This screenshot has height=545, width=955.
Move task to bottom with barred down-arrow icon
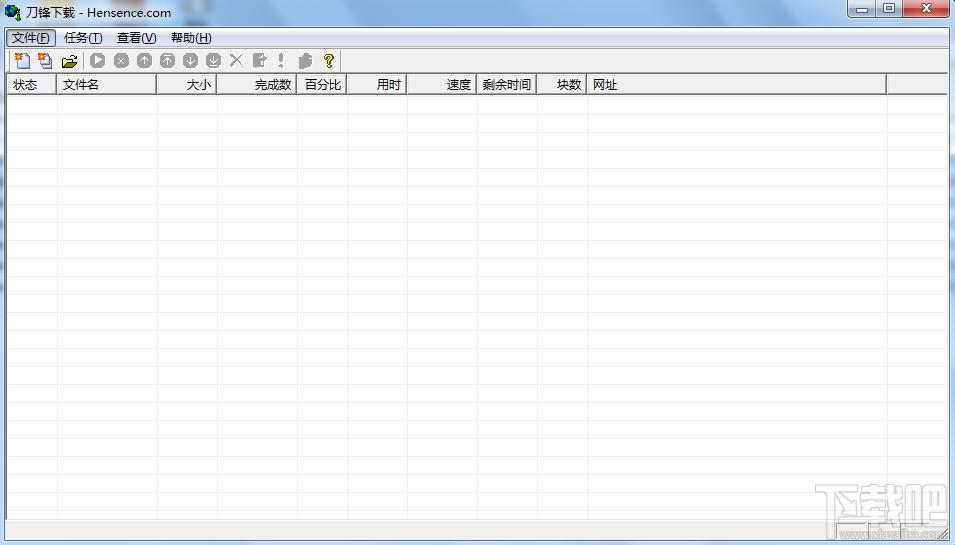click(x=213, y=60)
